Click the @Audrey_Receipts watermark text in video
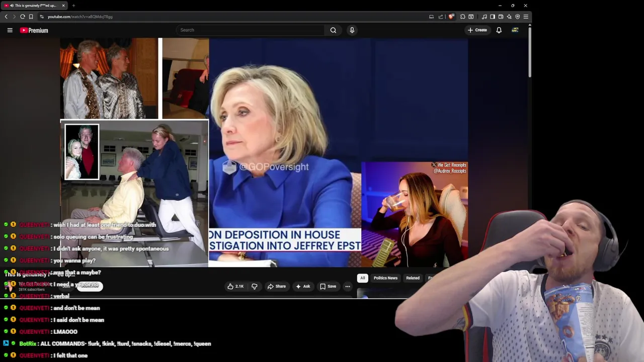Screen dimensions: 644x362 point(450,171)
